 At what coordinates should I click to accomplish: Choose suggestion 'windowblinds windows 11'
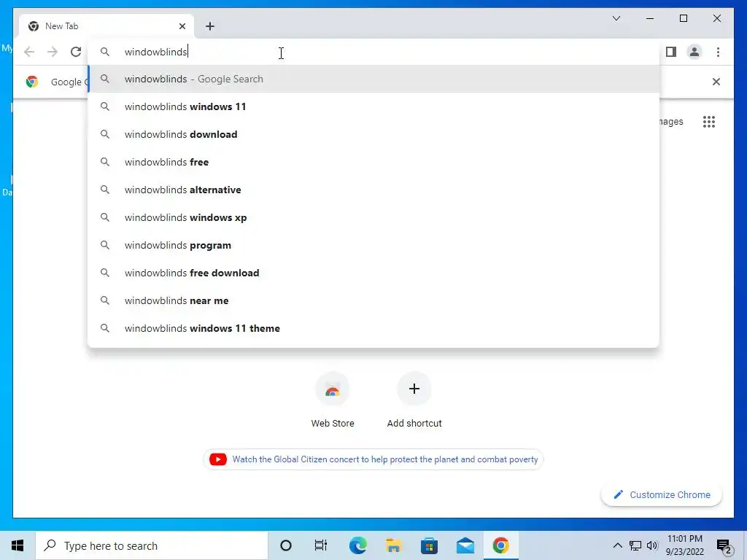(373, 106)
